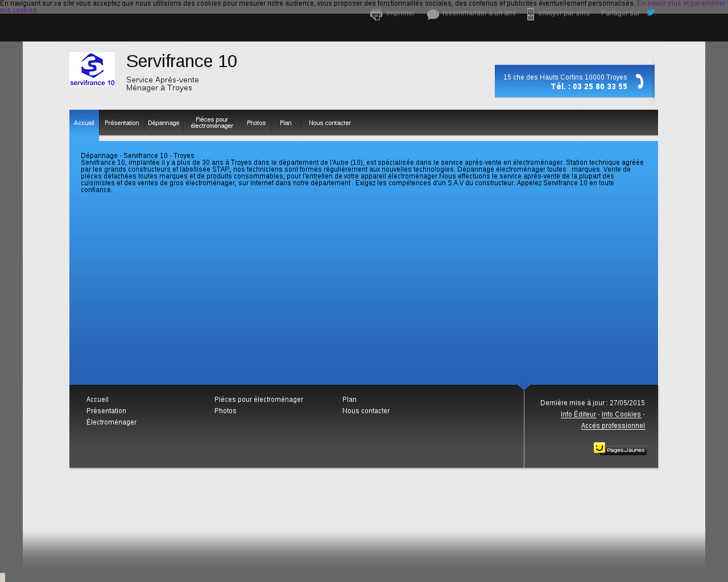Open the Info Éditeur link
This screenshot has width=728, height=582.
coord(578,414)
